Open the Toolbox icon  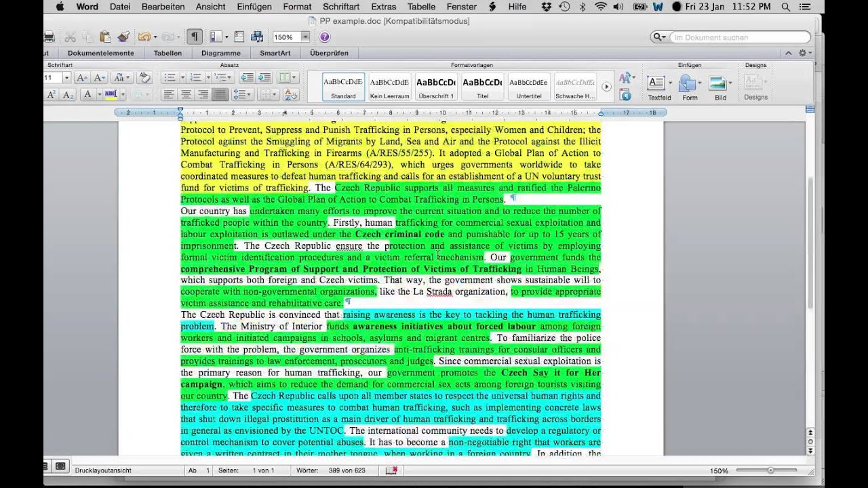pyautogui.click(x=239, y=37)
